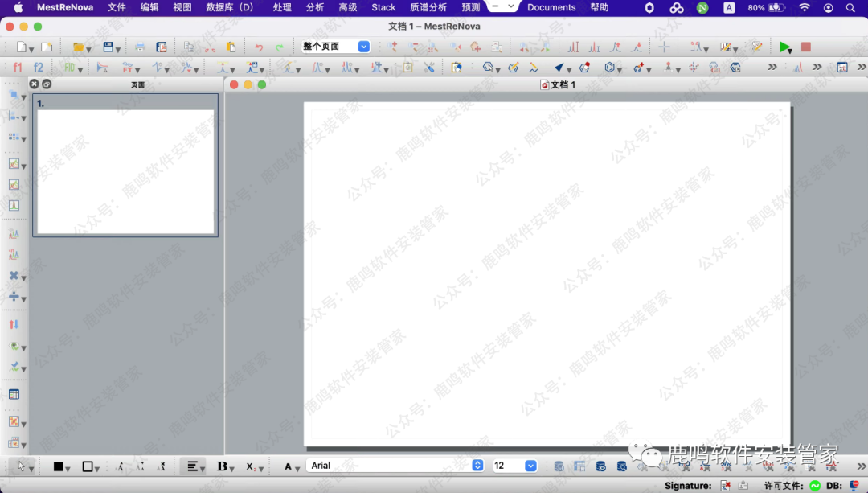Click the new document icon
Viewport: 868px width, 493px height.
pyautogui.click(x=22, y=47)
